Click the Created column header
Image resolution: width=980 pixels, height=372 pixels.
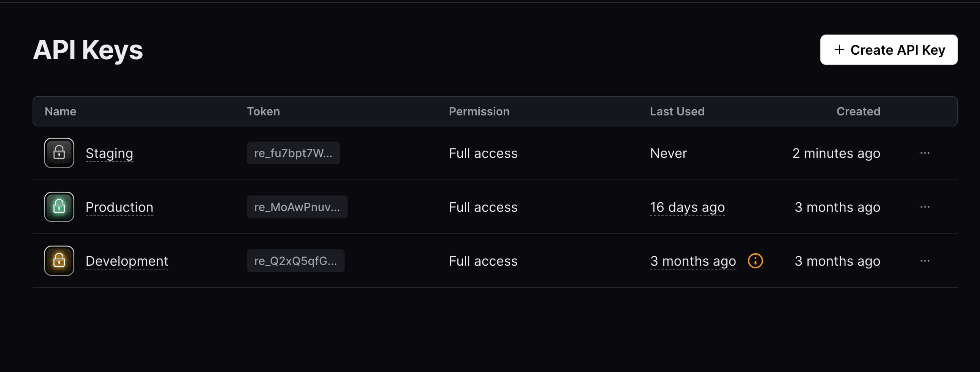point(858,111)
